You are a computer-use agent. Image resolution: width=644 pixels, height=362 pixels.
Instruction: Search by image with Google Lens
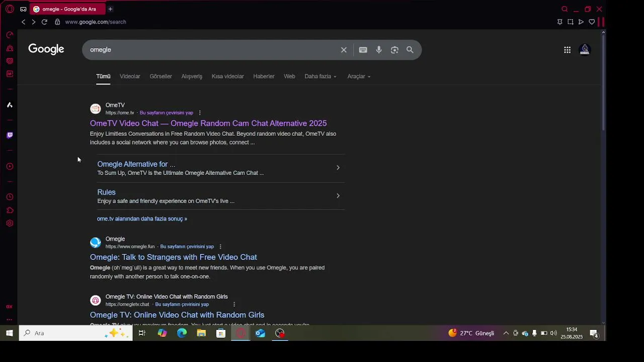(x=394, y=50)
